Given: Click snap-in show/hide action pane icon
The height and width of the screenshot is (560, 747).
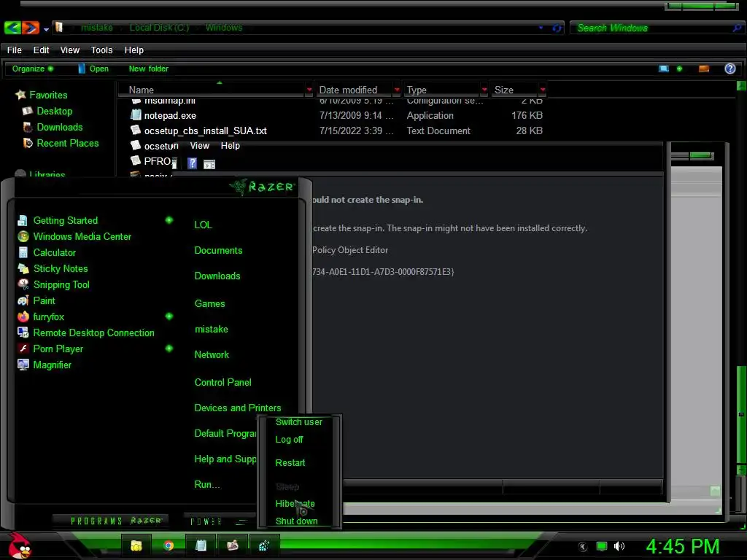Looking at the screenshot, I should coord(209,164).
